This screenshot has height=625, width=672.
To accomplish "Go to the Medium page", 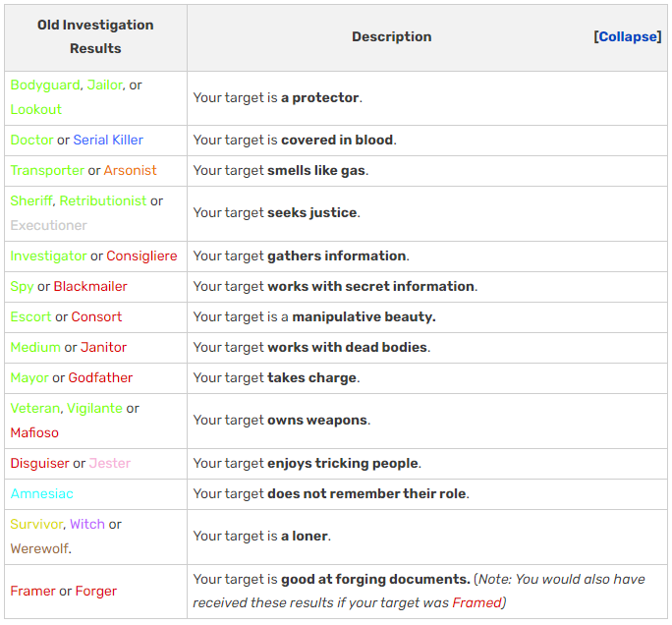I will 35,347.
